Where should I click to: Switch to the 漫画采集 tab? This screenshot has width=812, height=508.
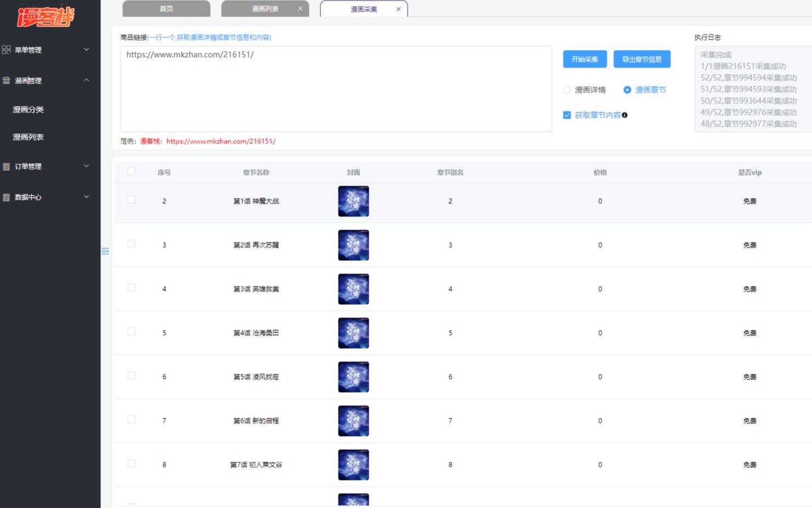click(x=364, y=9)
